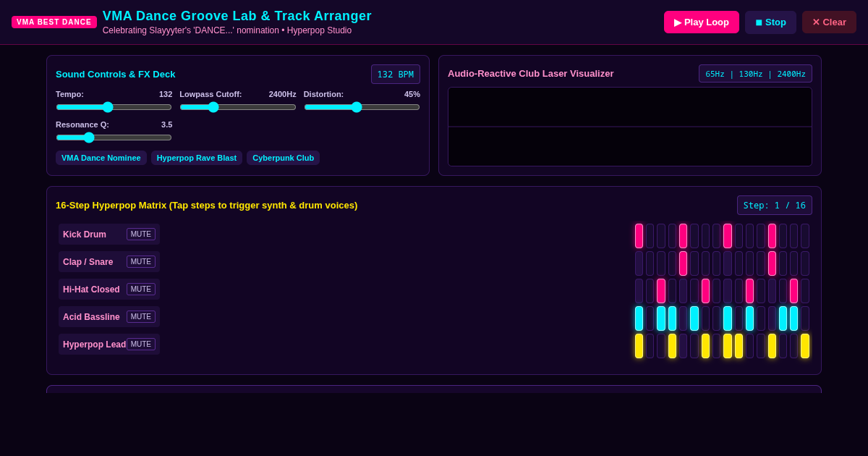868x456 pixels.
Task: Change the Distortion slider
Action: click(x=362, y=107)
